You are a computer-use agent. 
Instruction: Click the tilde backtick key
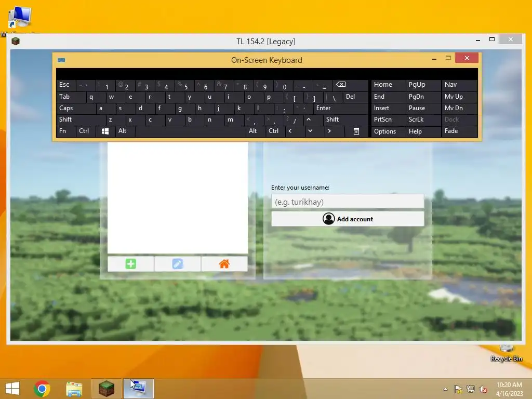click(x=86, y=85)
